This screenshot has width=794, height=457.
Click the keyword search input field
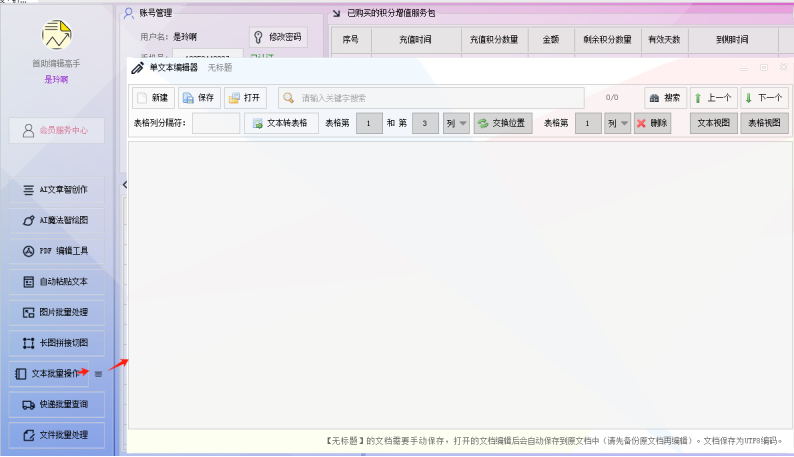pyautogui.click(x=431, y=98)
